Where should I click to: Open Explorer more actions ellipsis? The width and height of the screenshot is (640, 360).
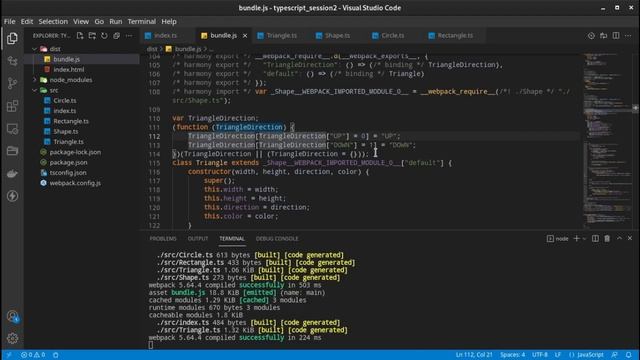coord(129,36)
